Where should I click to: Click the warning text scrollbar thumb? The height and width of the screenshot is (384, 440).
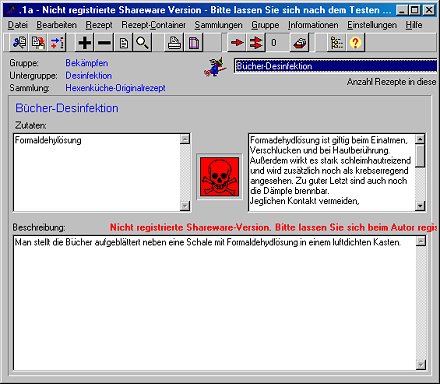[420, 155]
